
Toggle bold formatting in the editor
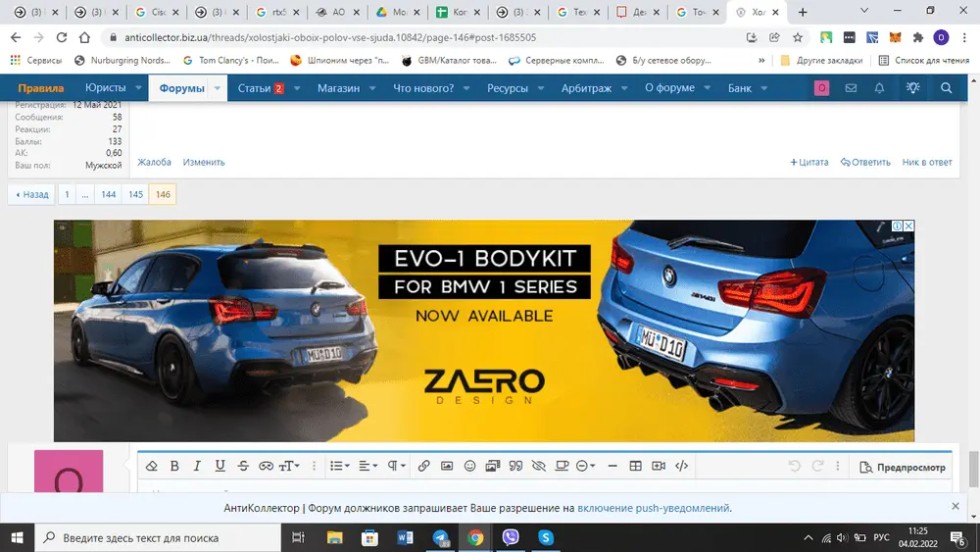174,467
